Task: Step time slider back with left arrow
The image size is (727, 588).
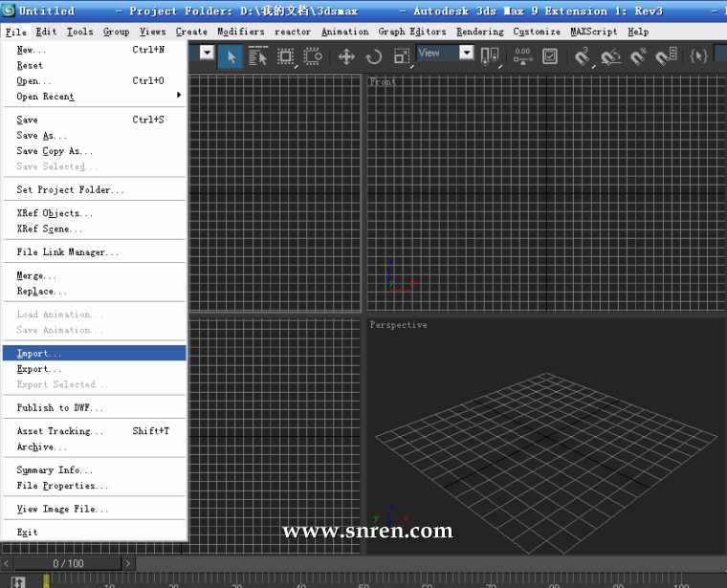Action: coord(7,563)
